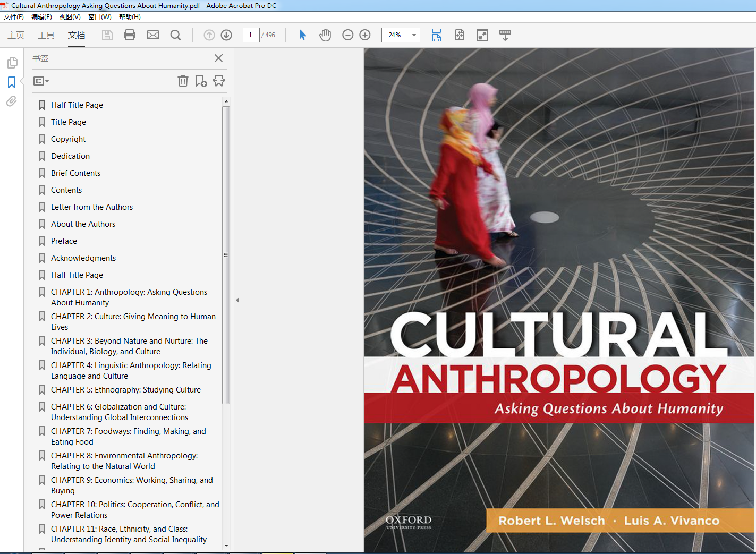The height and width of the screenshot is (554, 756).
Task: Add a new bookmark icon
Action: coord(201,81)
